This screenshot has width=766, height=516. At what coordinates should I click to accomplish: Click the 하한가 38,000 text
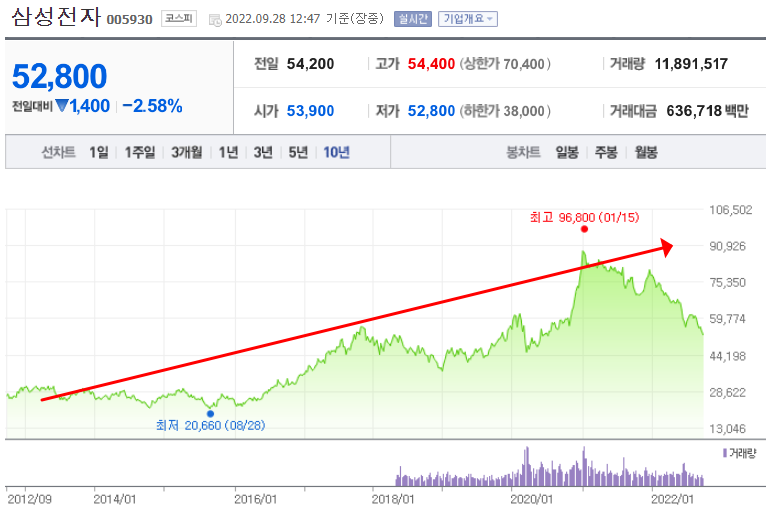pyautogui.click(x=505, y=111)
